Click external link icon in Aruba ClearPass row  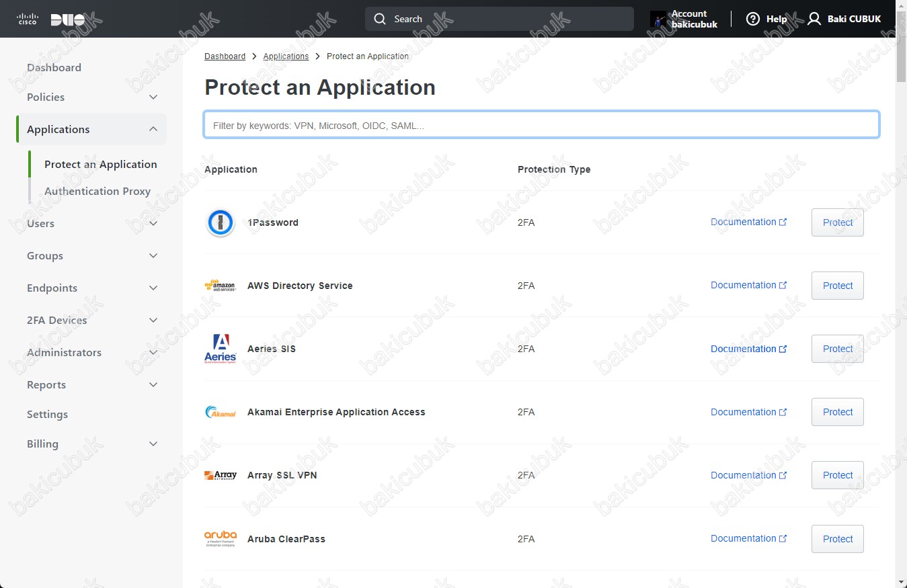(x=783, y=538)
